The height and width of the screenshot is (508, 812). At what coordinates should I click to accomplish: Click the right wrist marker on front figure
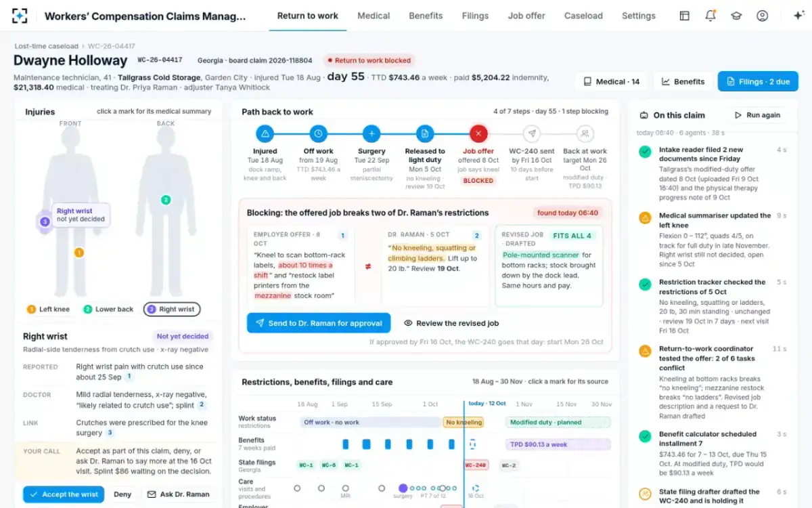coord(45,221)
